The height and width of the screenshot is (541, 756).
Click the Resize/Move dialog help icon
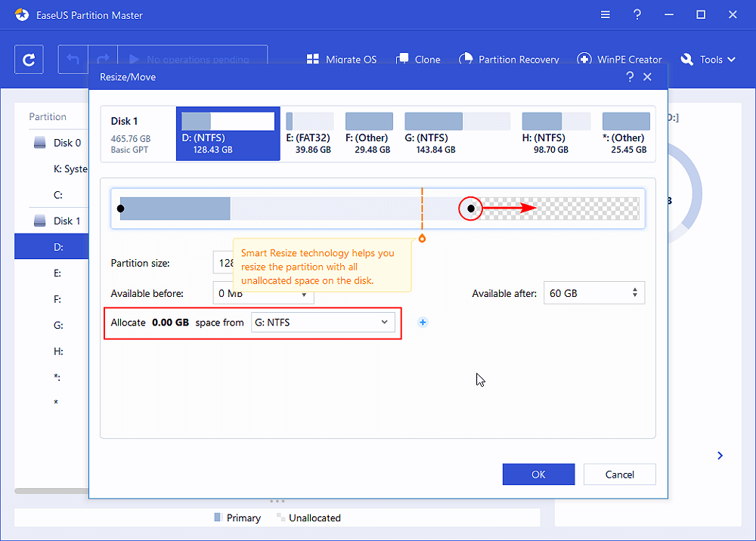click(x=630, y=76)
